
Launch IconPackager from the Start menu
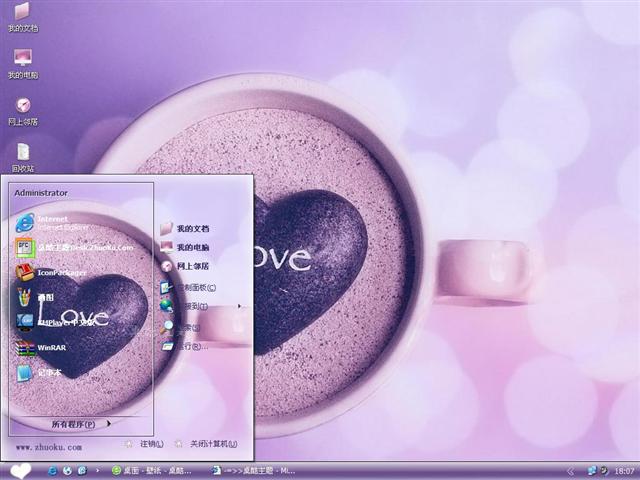tap(51, 273)
